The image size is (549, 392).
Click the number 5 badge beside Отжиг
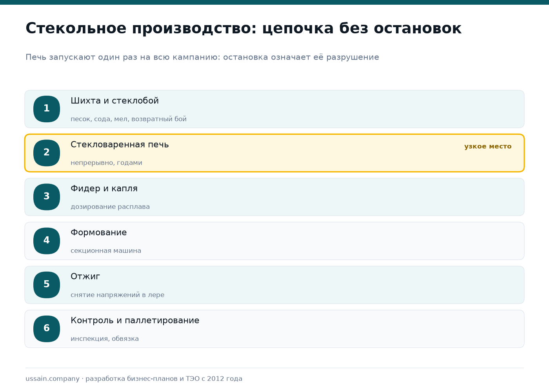tap(47, 285)
